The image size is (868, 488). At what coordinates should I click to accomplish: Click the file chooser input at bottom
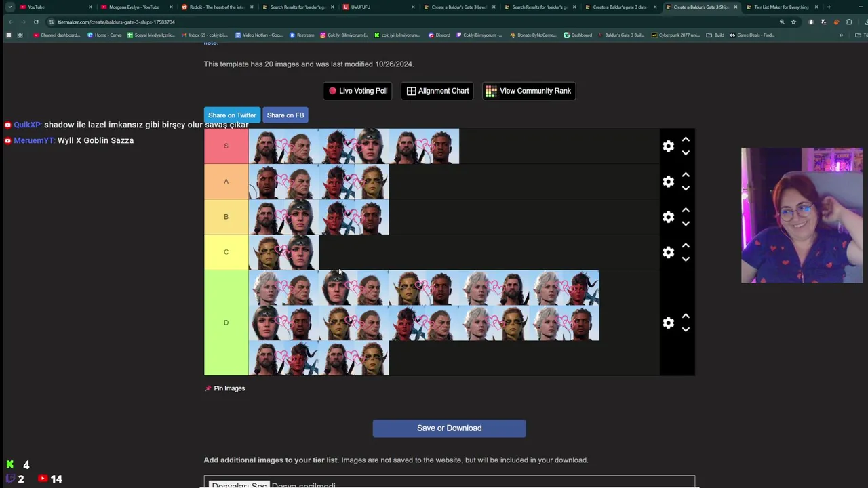tap(449, 482)
